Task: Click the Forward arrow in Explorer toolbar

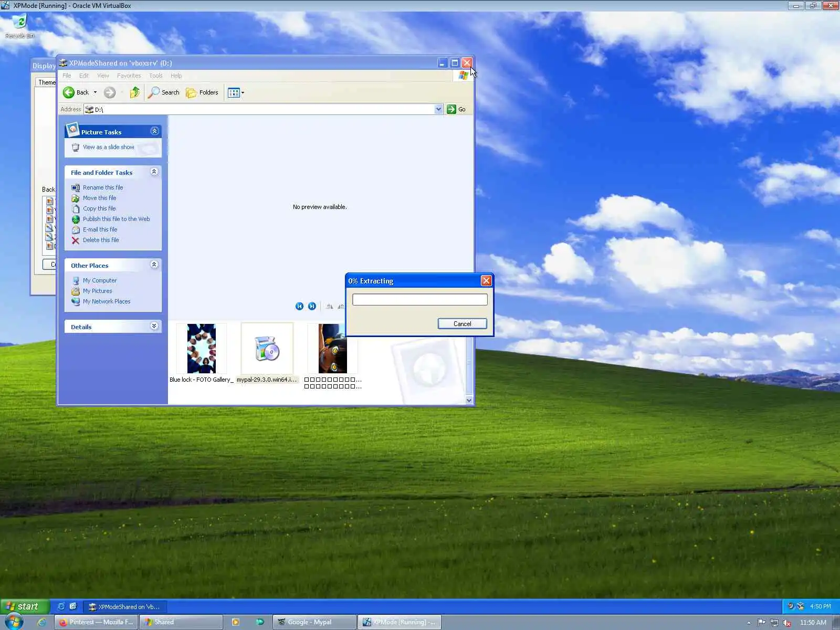Action: click(x=109, y=92)
